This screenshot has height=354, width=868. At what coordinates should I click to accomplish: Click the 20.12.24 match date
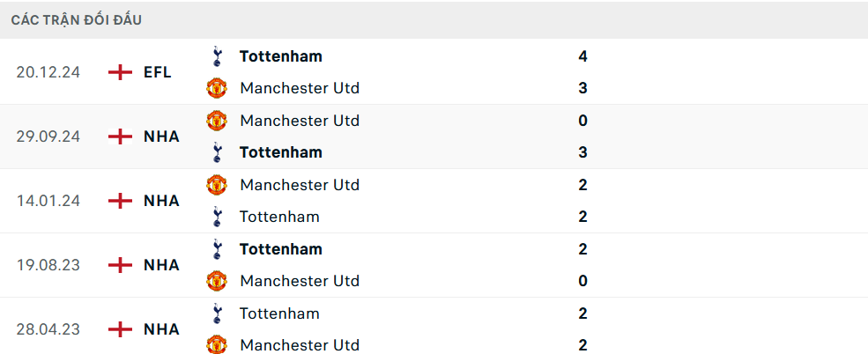[48, 72]
